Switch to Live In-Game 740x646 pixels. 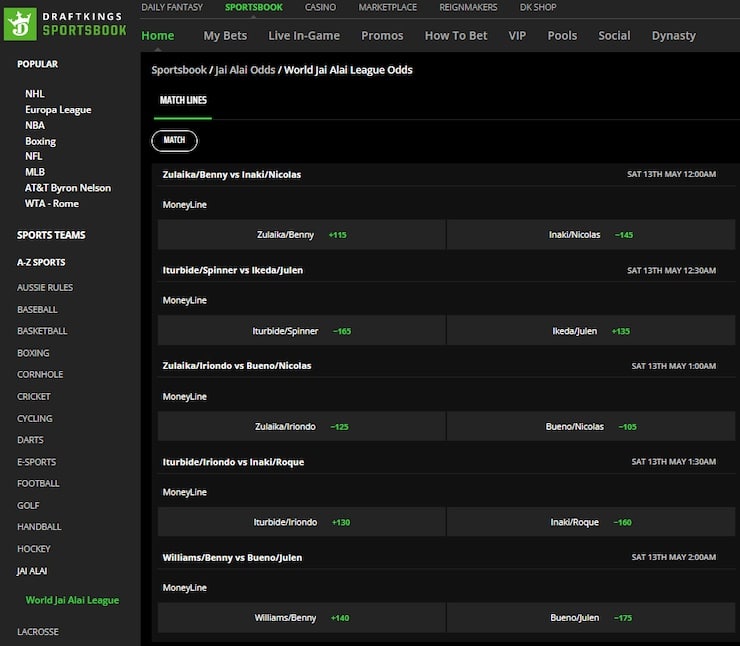(304, 36)
